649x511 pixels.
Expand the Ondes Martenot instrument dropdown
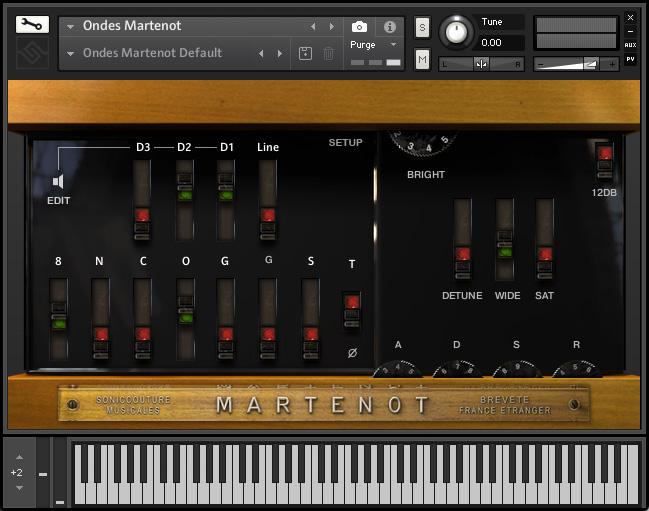[70, 26]
